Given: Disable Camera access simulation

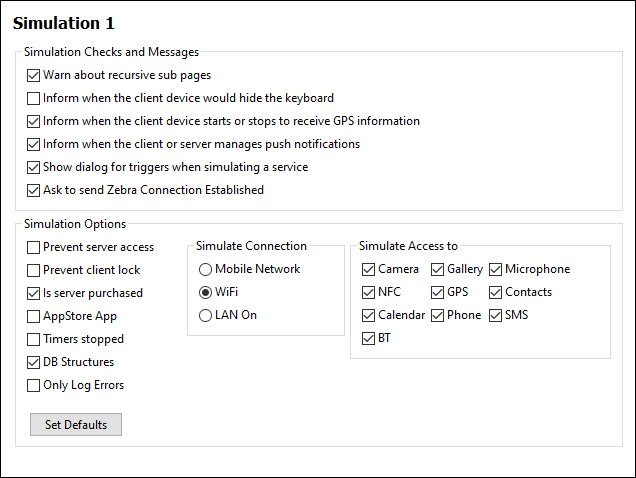Looking at the screenshot, I should tap(369, 269).
